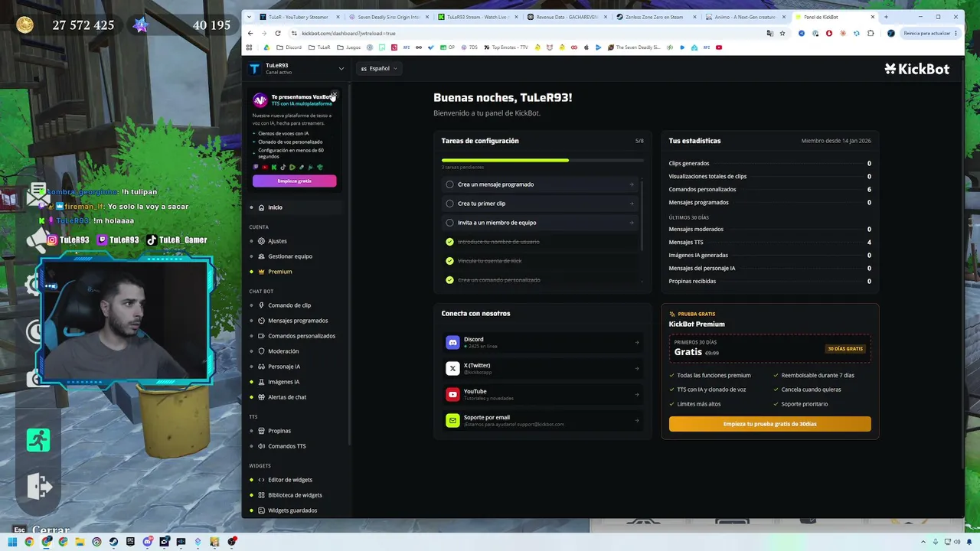This screenshot has height=551, width=980.
Task: Open the Discord bookmarks folder
Action: [x=290, y=47]
